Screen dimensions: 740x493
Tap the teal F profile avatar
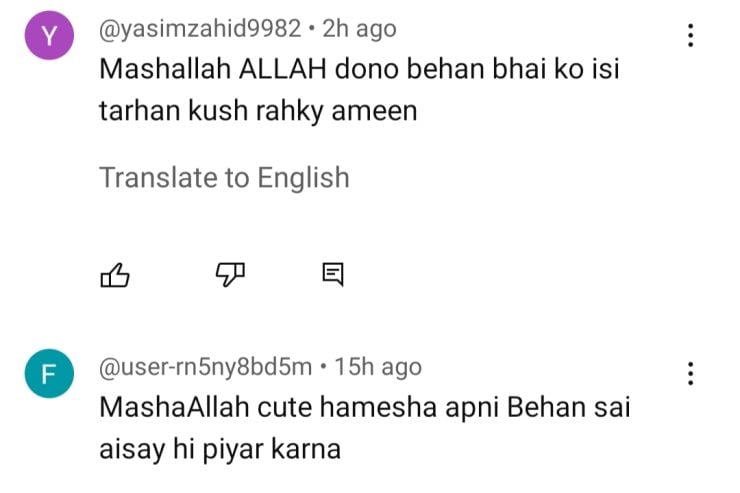44,377
